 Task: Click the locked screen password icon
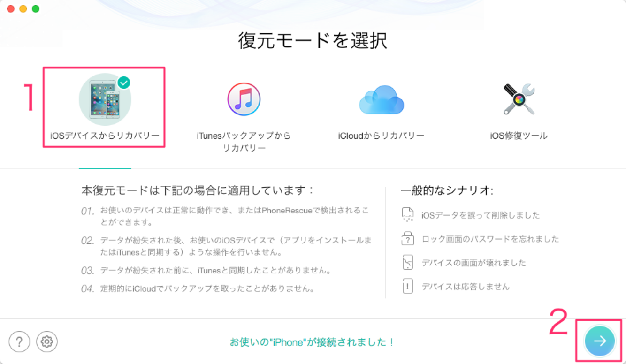pyautogui.click(x=408, y=239)
